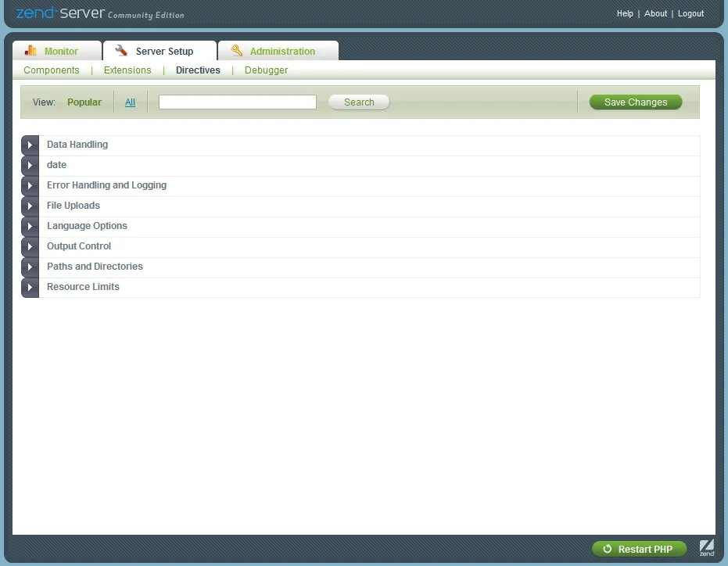This screenshot has height=566, width=728.
Task: Click the Language Options label
Action: tap(87, 226)
